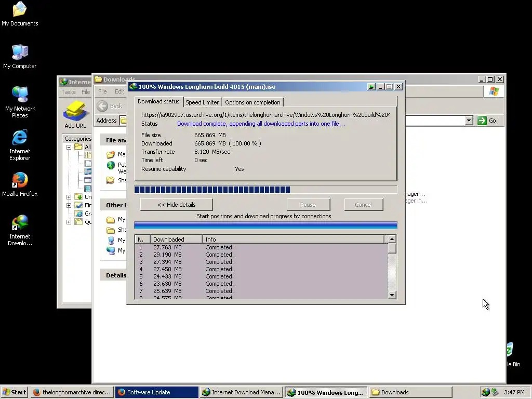Select connection row 2 with 29.190 MB
Viewport: 532px width, 399px height.
click(261, 255)
